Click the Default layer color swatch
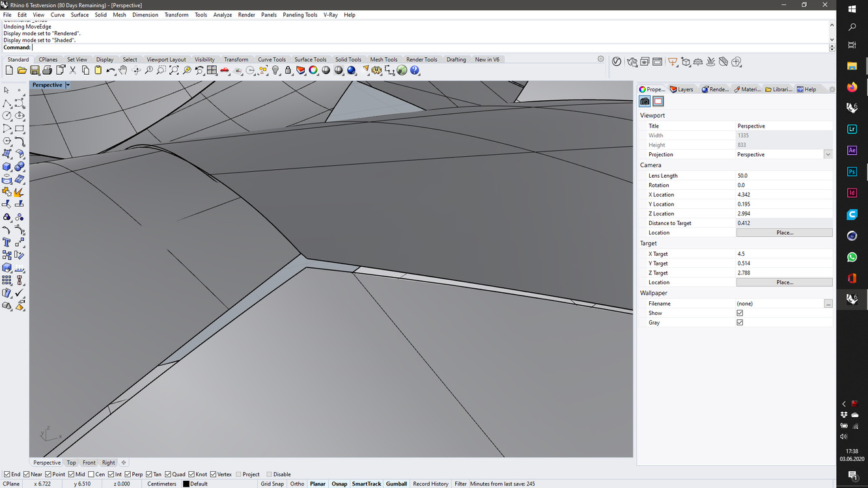 click(x=186, y=484)
